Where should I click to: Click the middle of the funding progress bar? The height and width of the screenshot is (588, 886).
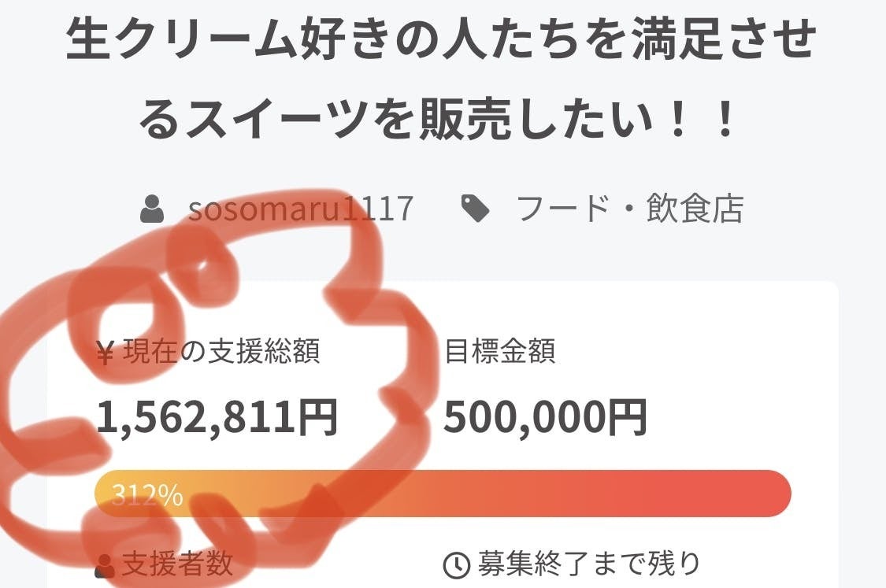point(442,494)
